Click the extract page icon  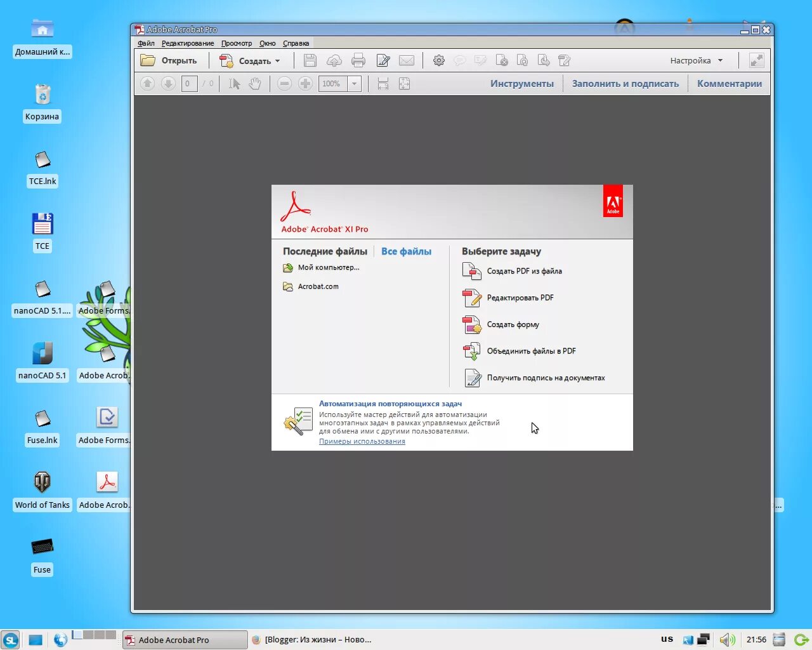(x=544, y=61)
